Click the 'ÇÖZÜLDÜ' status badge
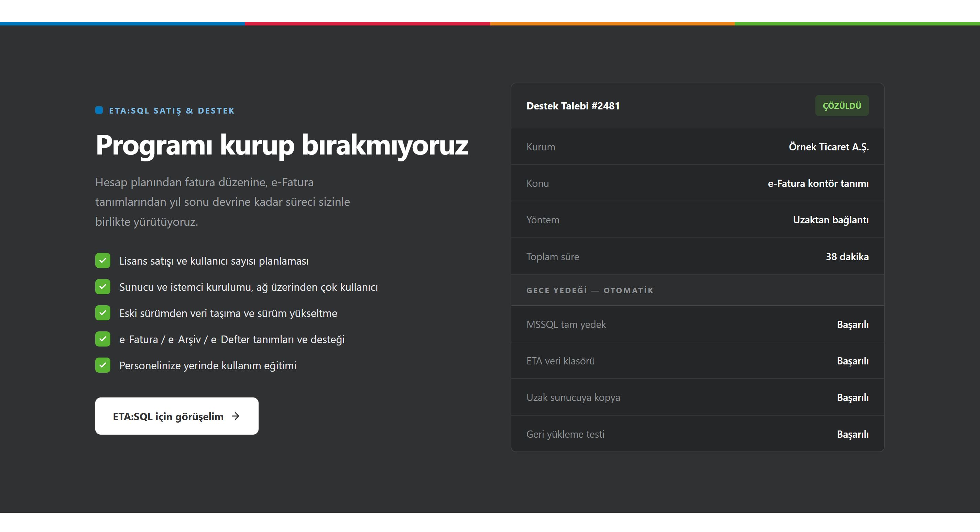 tap(842, 106)
